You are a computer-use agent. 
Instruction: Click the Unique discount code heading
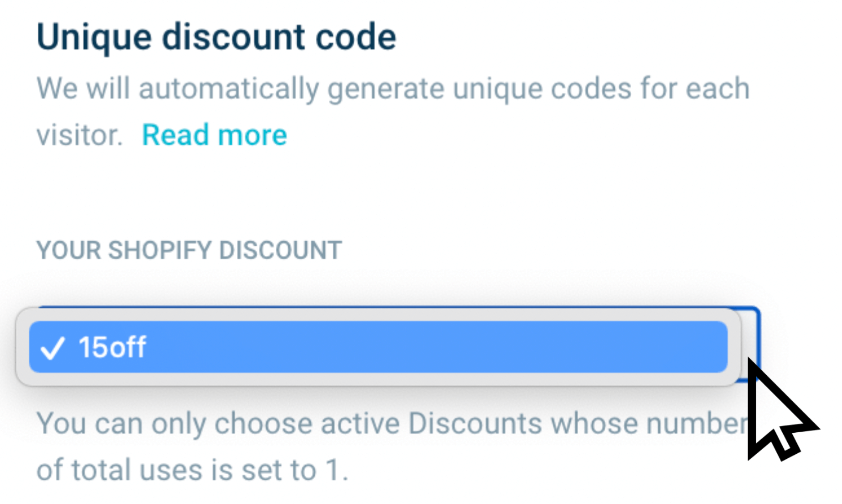pyautogui.click(x=216, y=37)
